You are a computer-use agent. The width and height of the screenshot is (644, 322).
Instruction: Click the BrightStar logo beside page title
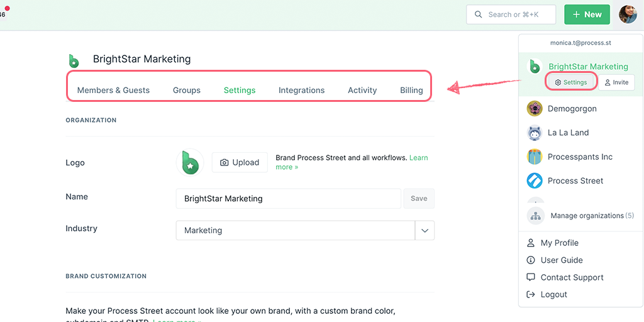pos(74,60)
